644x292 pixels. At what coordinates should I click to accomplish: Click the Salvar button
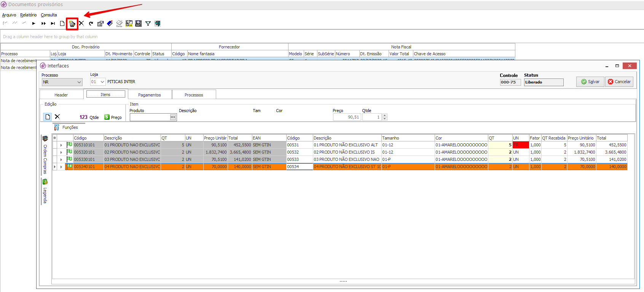(x=590, y=82)
